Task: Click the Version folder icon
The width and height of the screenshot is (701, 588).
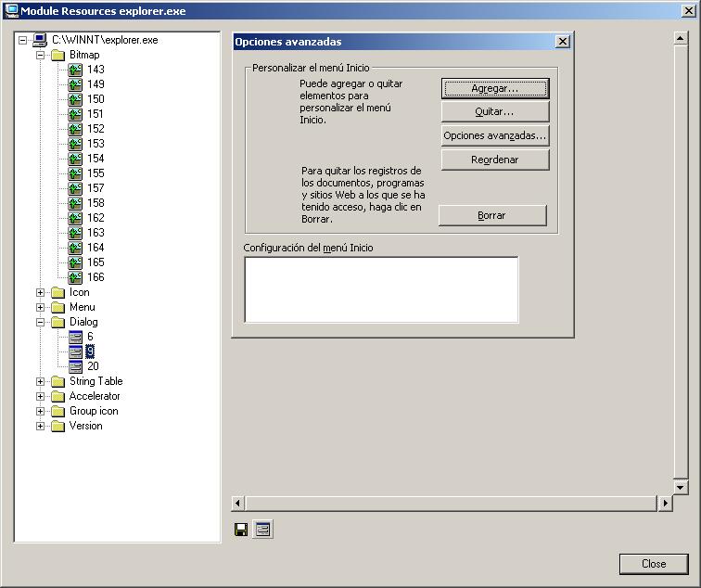Action: pyautogui.click(x=57, y=426)
